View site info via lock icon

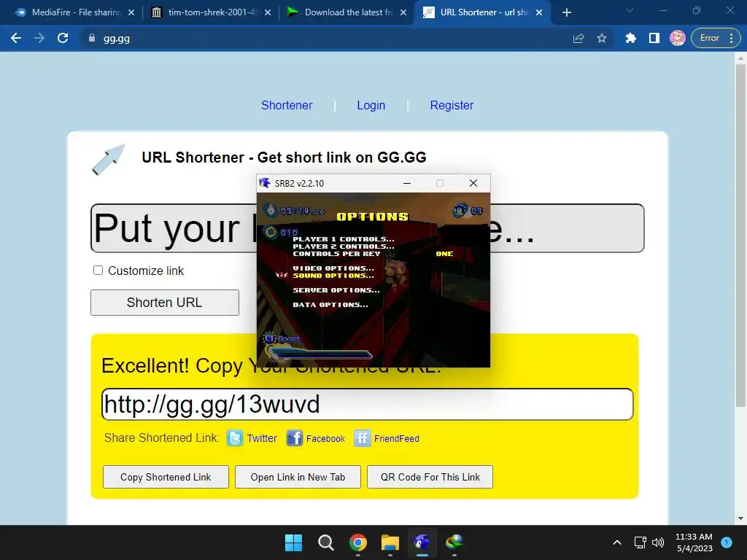pos(92,38)
